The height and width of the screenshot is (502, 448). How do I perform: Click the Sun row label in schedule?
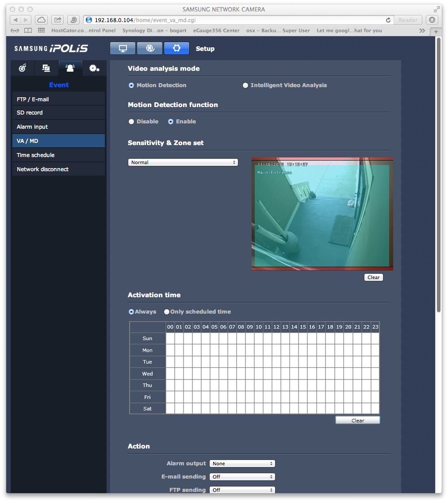[148, 338]
